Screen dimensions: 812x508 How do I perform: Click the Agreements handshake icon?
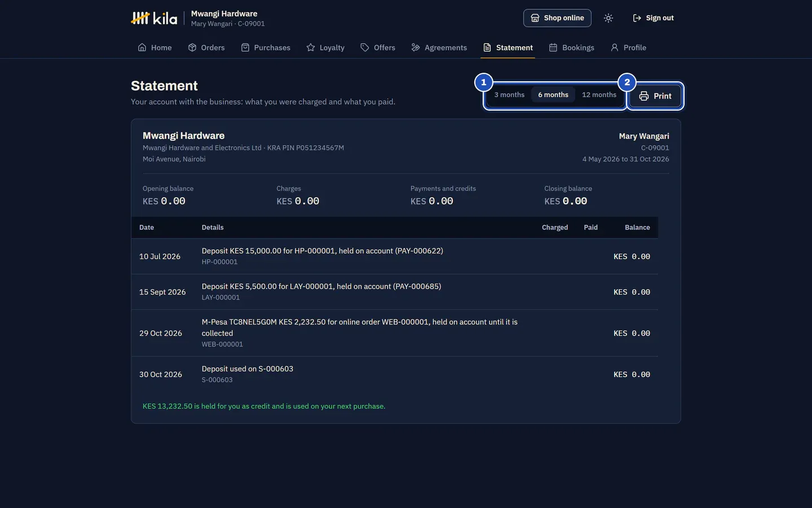point(416,47)
